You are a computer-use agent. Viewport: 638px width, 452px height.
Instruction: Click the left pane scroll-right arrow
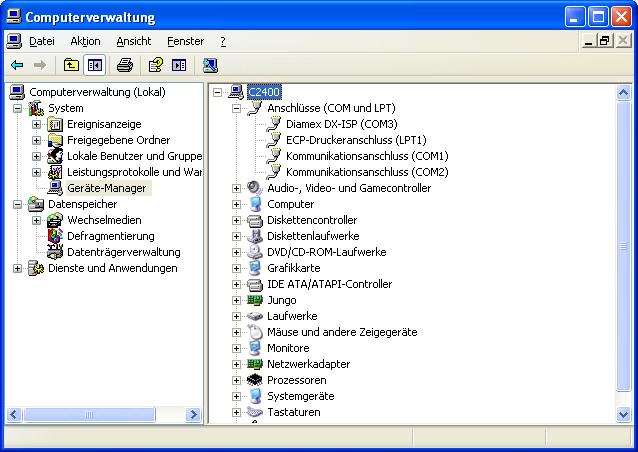click(x=194, y=415)
